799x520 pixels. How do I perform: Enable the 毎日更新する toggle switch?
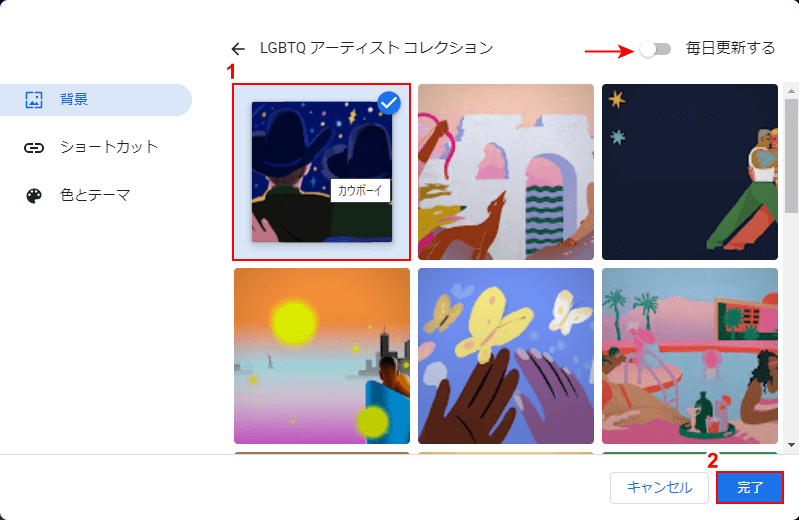(655, 49)
